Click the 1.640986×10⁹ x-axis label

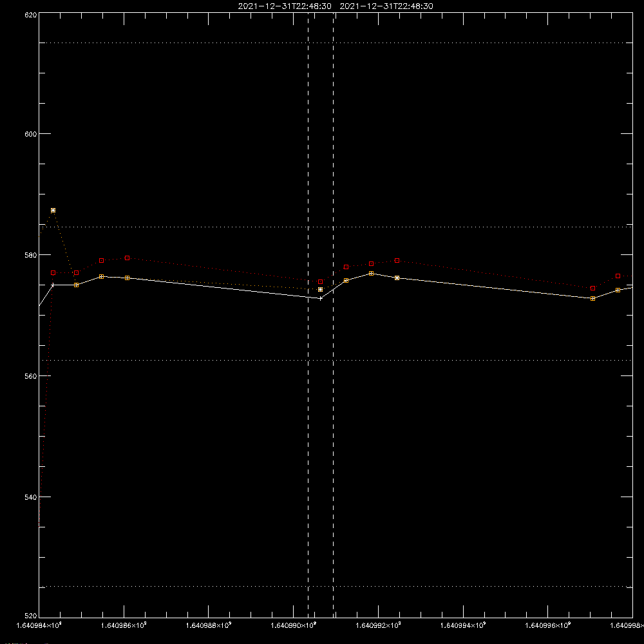click(124, 625)
